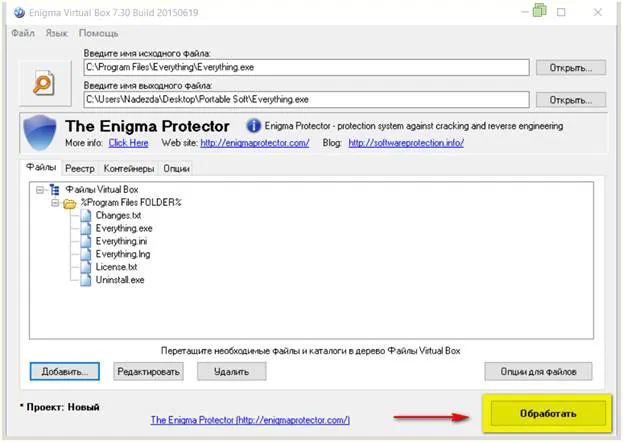The image size is (623, 442).
Task: Open the Файл menu
Action: (23, 33)
